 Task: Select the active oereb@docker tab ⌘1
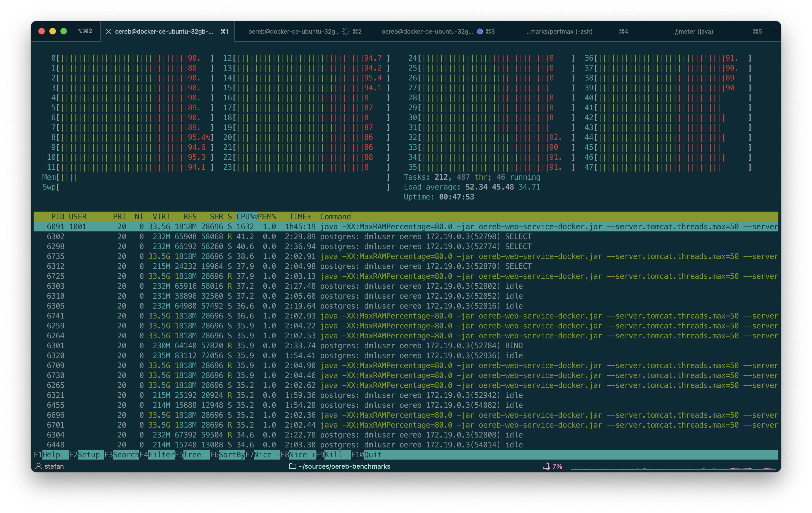tap(167, 31)
